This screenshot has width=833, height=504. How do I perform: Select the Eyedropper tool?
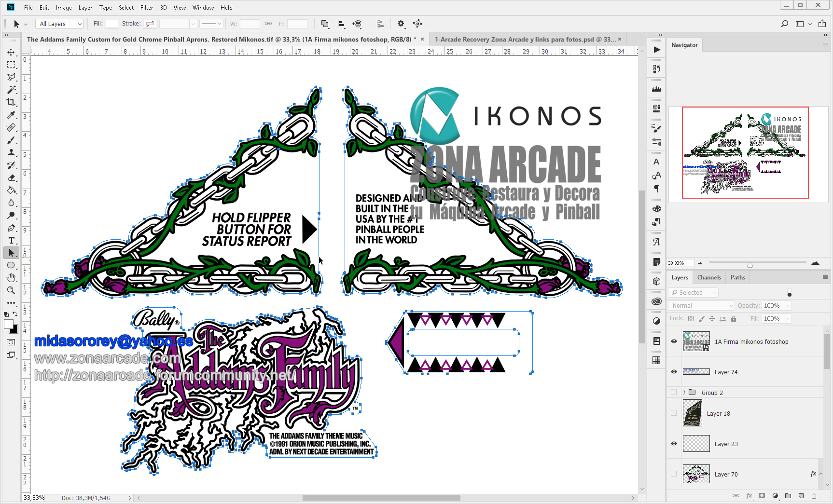pos(11,115)
